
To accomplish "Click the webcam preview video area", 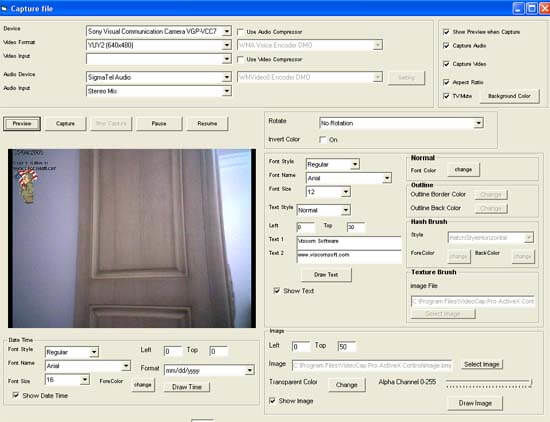I will pyautogui.click(x=132, y=238).
